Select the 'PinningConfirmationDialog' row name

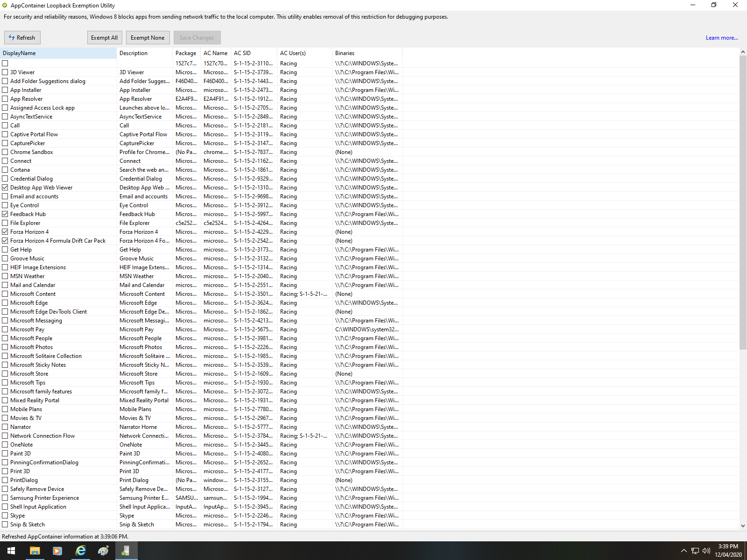tap(44, 462)
